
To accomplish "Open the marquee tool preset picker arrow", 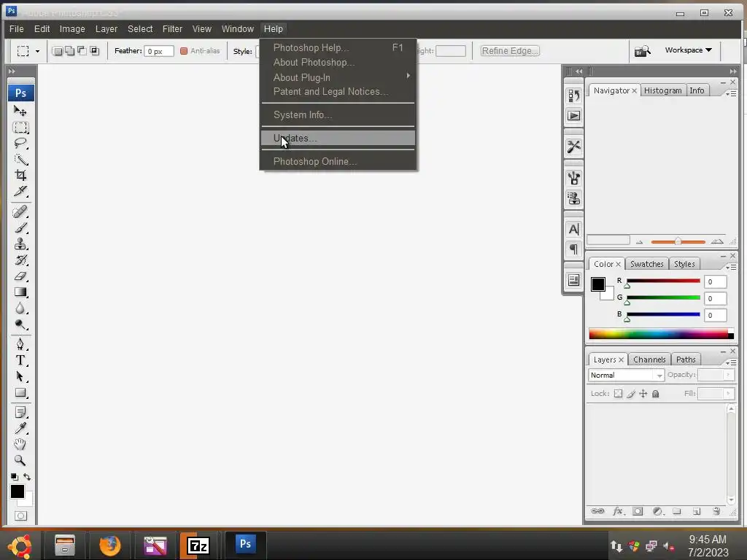I will pos(38,51).
